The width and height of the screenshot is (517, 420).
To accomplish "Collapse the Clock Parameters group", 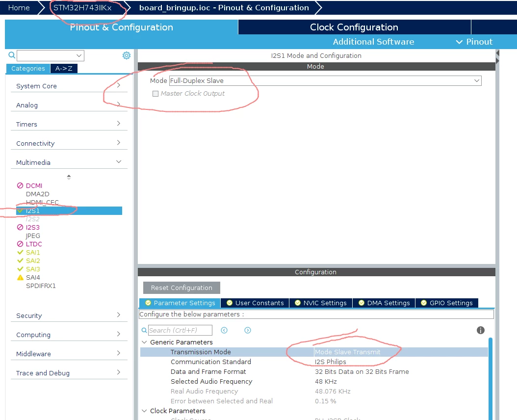I will (144, 411).
